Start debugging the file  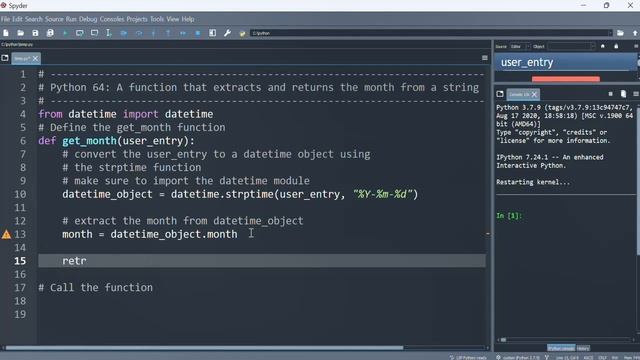coord(124,33)
